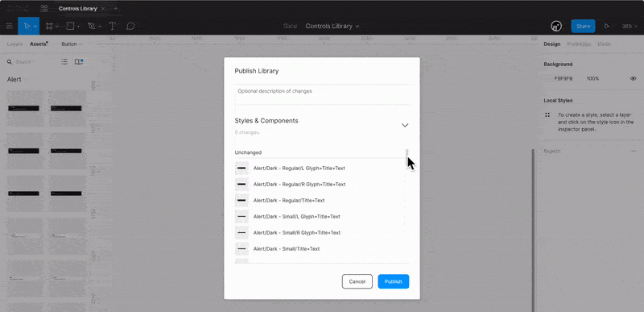644x312 pixels.
Task: Click icon for Alert/Dark - Small/Title+Text
Action: click(x=242, y=248)
